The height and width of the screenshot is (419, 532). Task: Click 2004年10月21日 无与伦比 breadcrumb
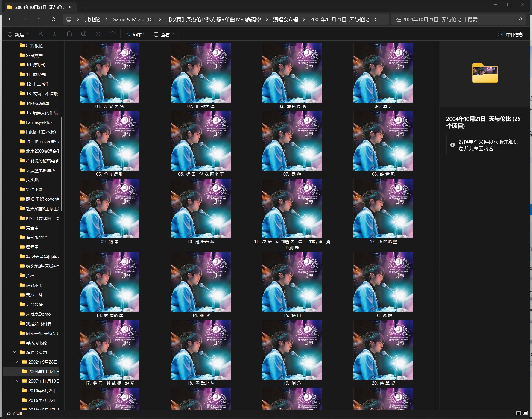point(340,19)
